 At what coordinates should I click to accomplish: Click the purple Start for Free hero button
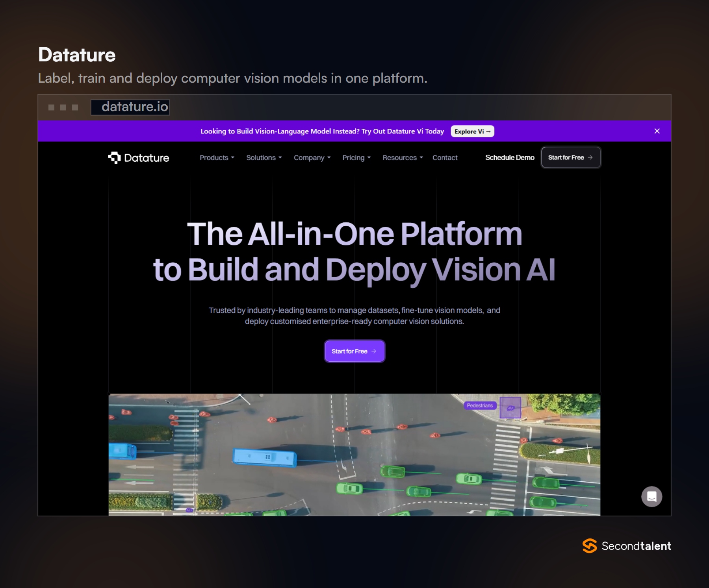pyautogui.click(x=354, y=351)
